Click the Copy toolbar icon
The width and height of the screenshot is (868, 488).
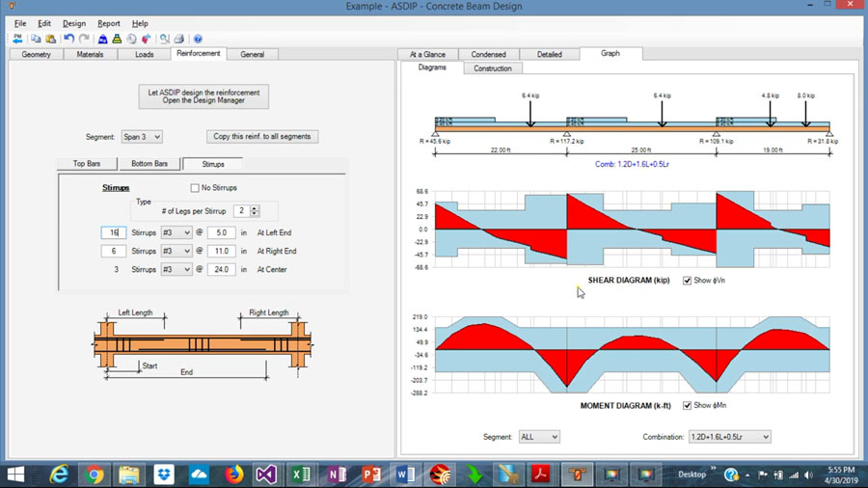pos(36,39)
